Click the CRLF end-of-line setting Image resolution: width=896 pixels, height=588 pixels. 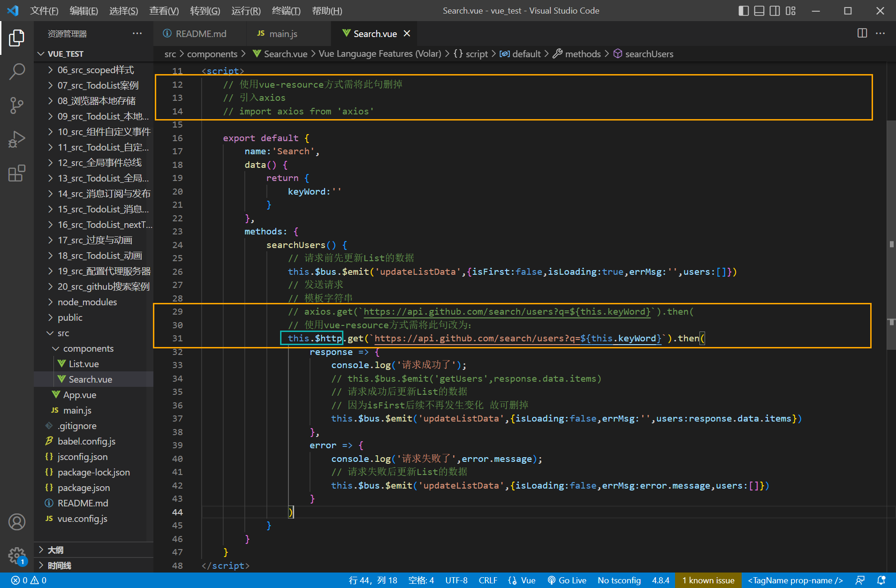[x=488, y=580]
